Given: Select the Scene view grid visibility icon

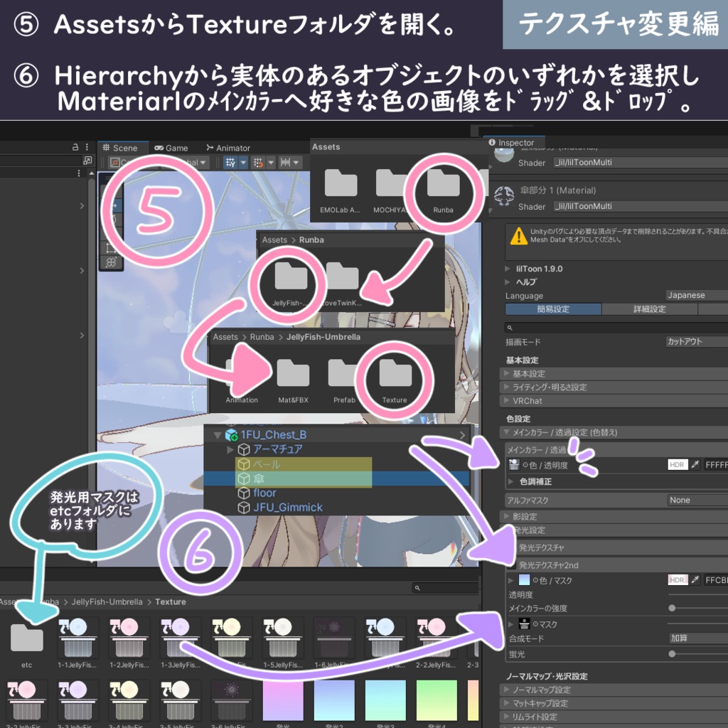Looking at the screenshot, I should pos(232,162).
